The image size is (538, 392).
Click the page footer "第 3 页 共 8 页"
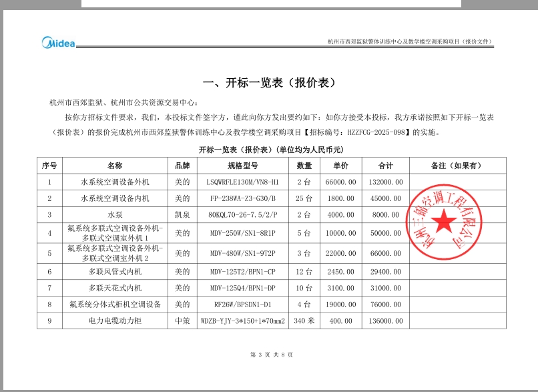[272, 355]
